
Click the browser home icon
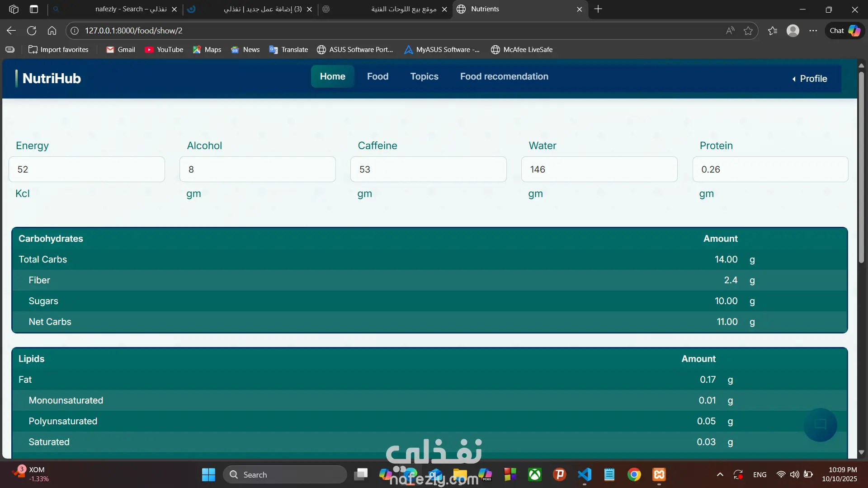(52, 31)
